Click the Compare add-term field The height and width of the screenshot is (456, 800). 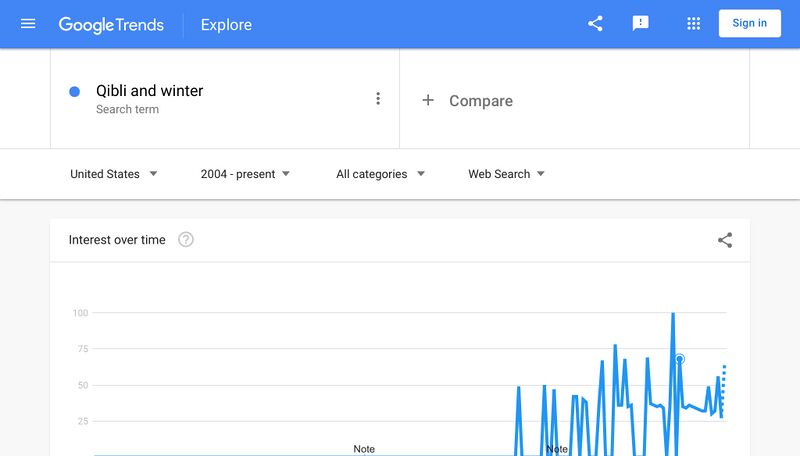point(481,101)
